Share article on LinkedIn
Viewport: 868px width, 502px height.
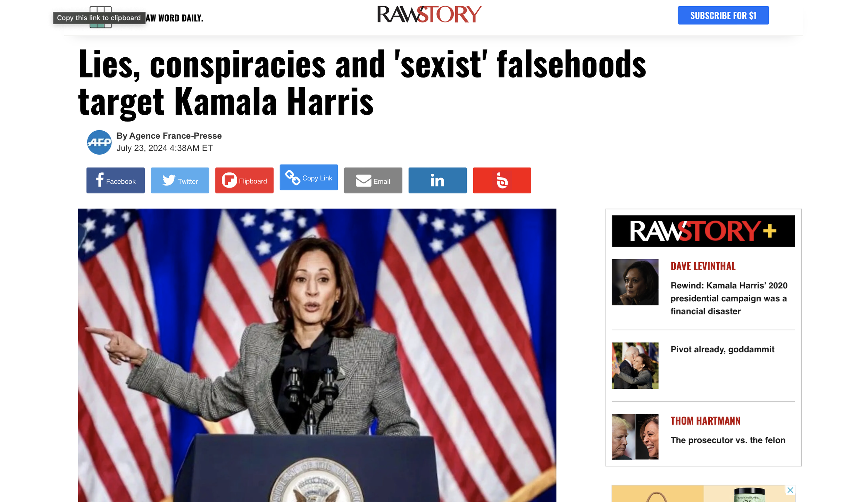(437, 180)
